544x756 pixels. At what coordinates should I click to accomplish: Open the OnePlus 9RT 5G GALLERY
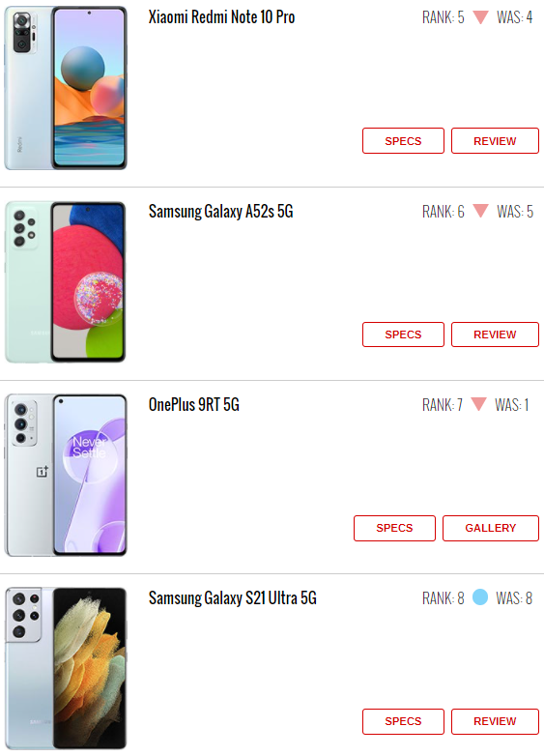[x=491, y=528]
